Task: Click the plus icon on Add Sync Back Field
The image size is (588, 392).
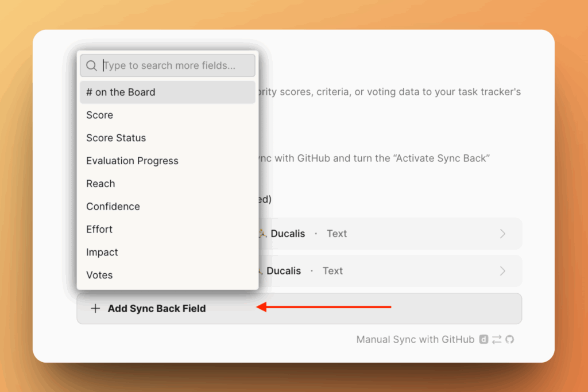Action: [x=95, y=308]
